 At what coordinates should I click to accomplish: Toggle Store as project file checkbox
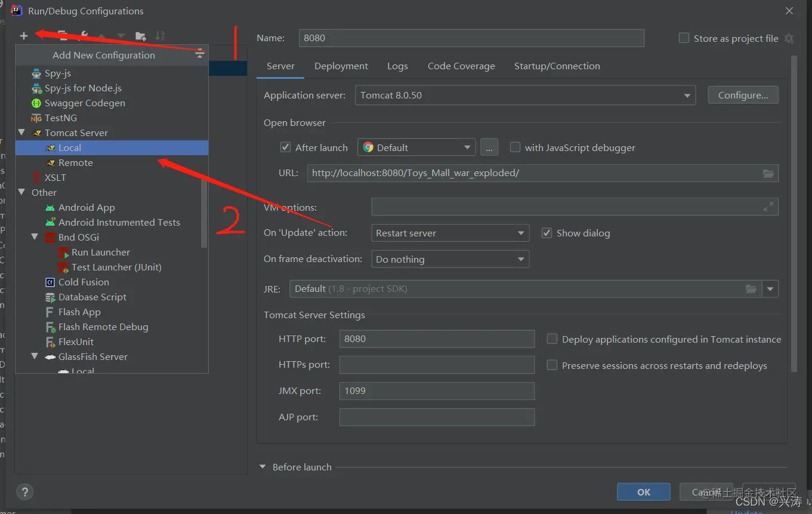[x=684, y=38]
